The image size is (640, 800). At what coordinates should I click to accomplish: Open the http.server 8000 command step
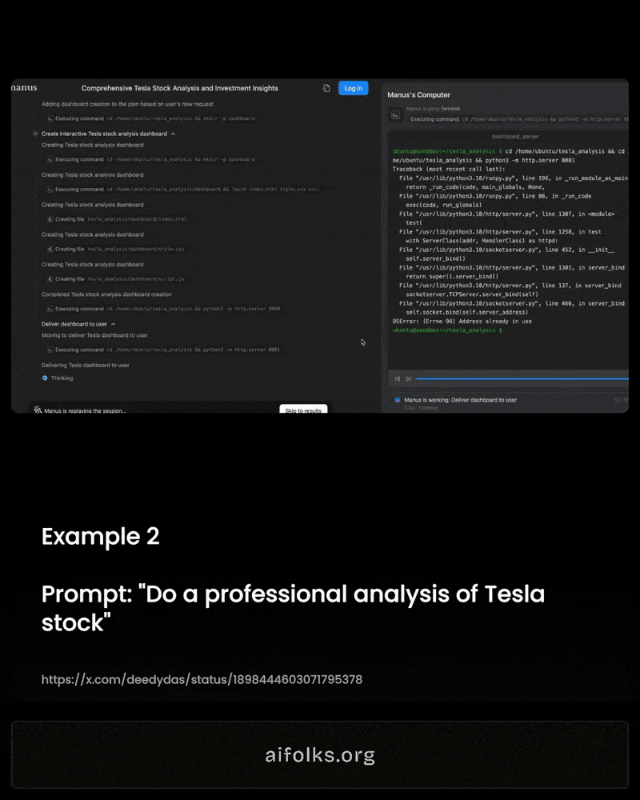163,309
